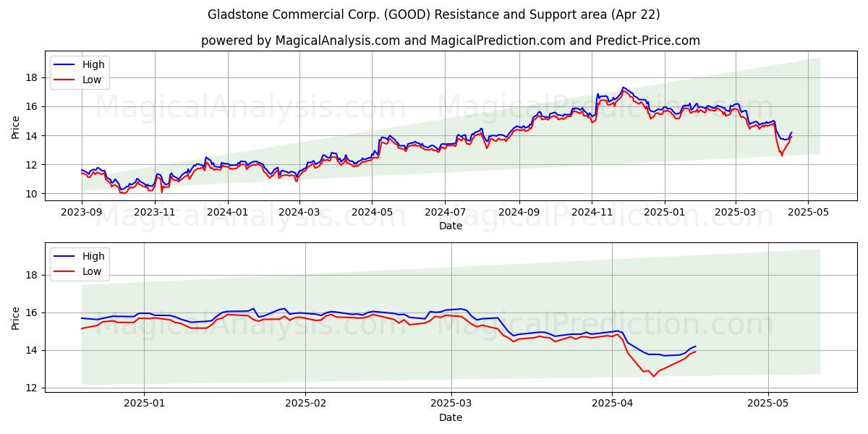Screen dimensions: 868x434
Task: Click the '2025-04' x-axis label in bottom chart
Action: tap(612, 404)
